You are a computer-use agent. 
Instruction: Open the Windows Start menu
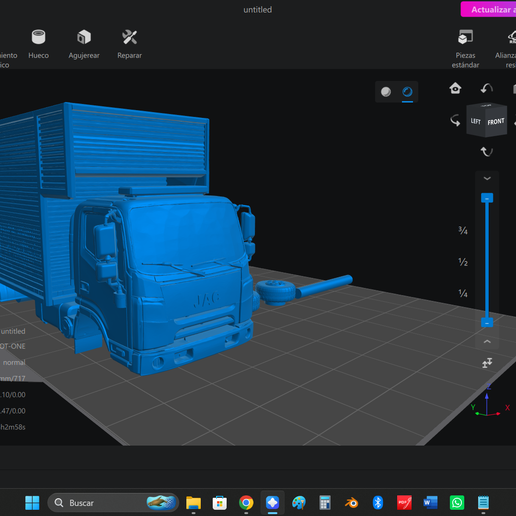coord(32,503)
